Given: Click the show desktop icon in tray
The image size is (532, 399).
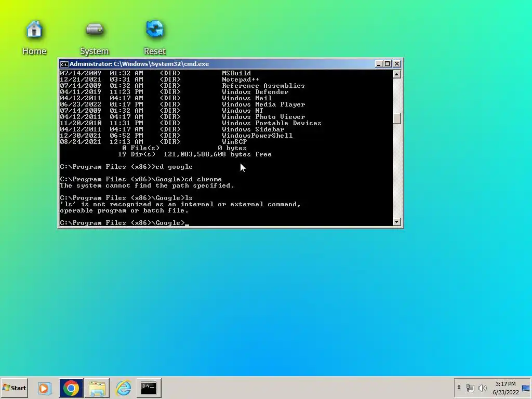Looking at the screenshot, I should pos(526,388).
